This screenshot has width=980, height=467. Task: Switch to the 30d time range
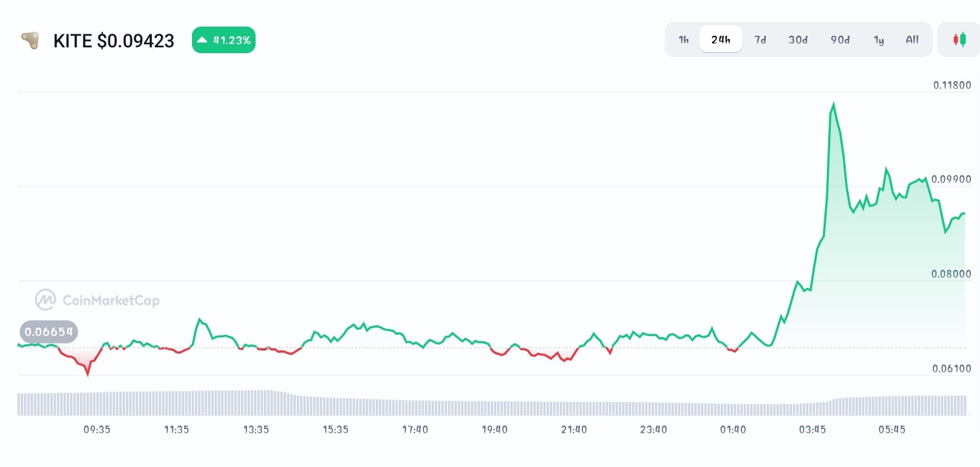click(x=798, y=40)
